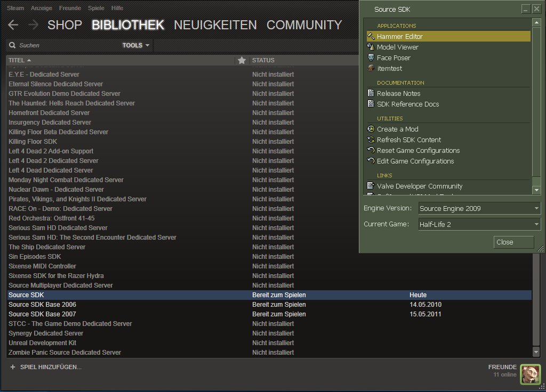Click the friends avatar thumbnail
Screen dimensions: 546x392
coord(531,374)
